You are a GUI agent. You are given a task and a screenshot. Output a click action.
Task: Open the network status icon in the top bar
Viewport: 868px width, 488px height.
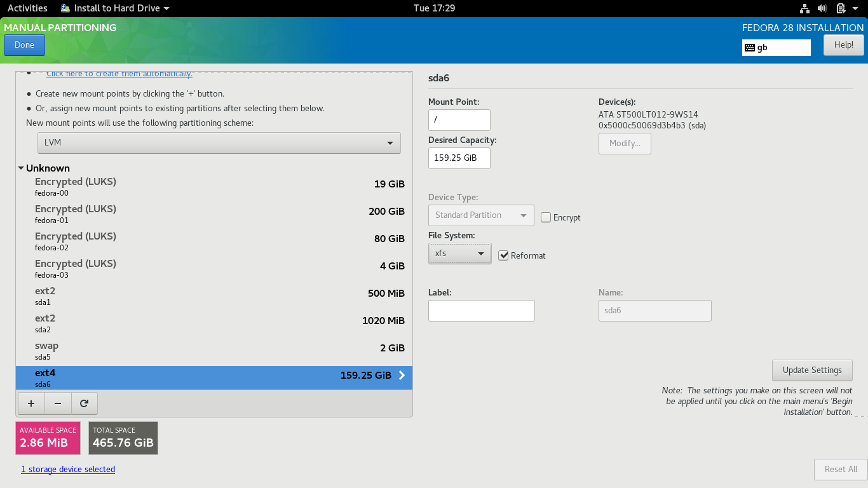point(804,8)
